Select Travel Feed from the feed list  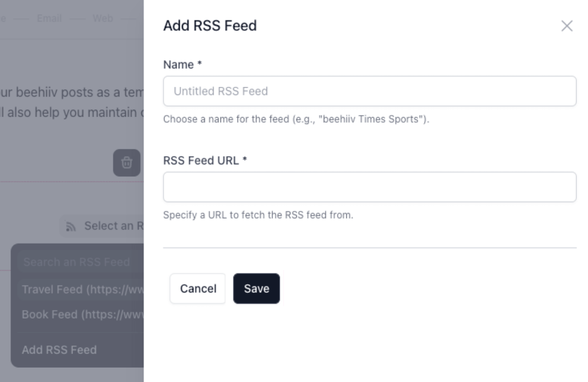tap(78, 289)
